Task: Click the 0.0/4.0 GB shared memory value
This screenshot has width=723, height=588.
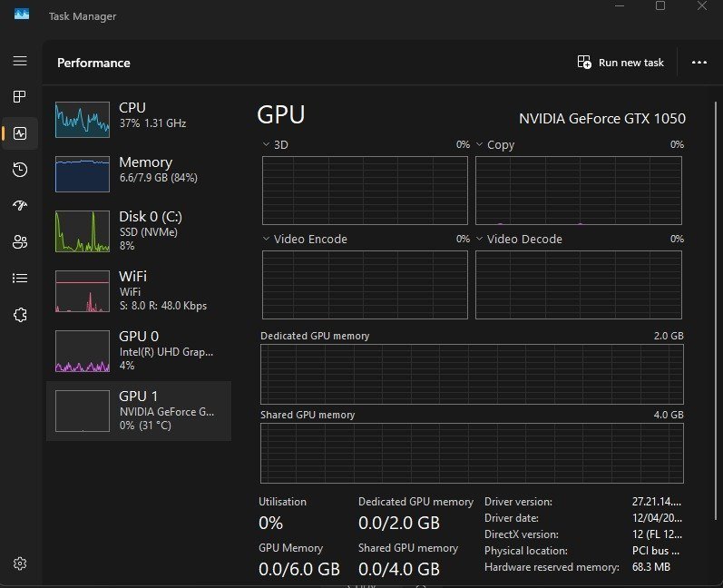Action: pyautogui.click(x=399, y=570)
